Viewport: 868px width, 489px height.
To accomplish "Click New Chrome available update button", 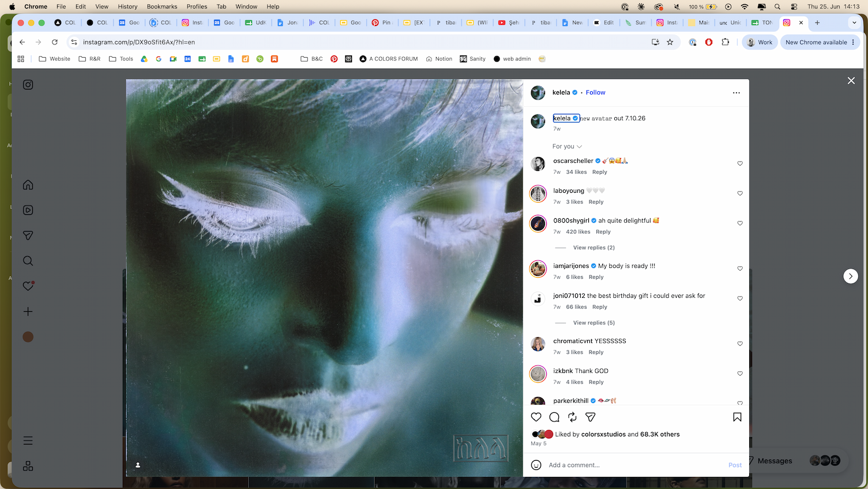I will [x=820, y=42].
